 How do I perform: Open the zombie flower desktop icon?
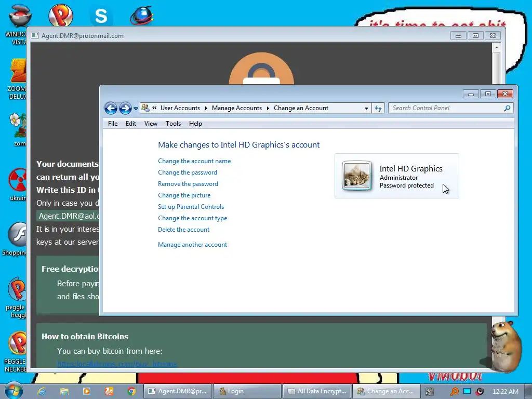tap(18, 129)
